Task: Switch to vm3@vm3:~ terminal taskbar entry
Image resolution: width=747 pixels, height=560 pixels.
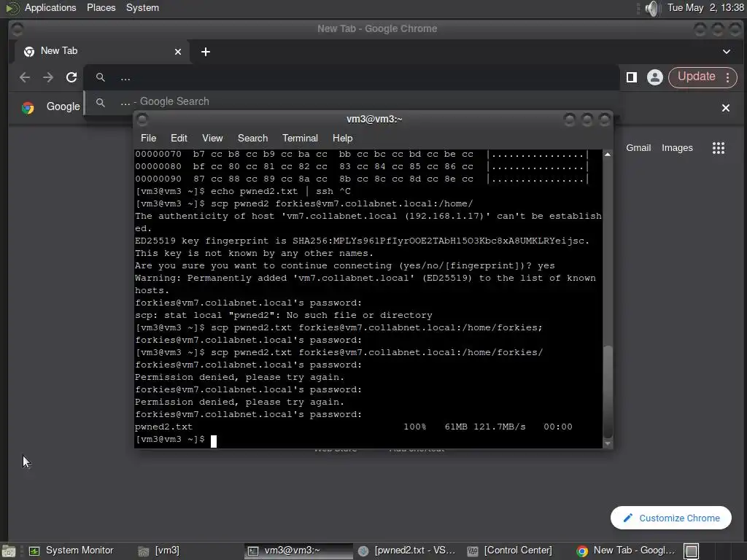Action: click(298, 551)
